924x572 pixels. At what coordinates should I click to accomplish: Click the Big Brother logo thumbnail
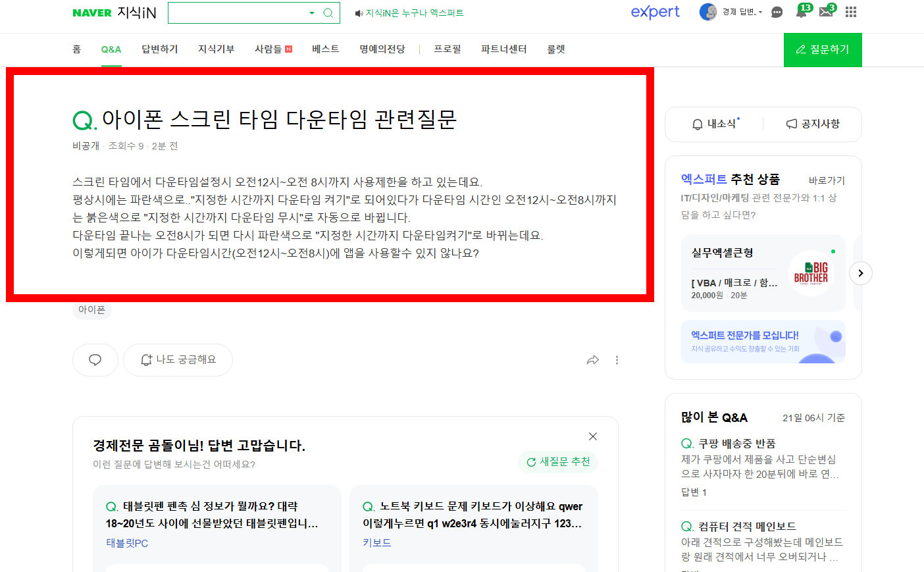[811, 273]
